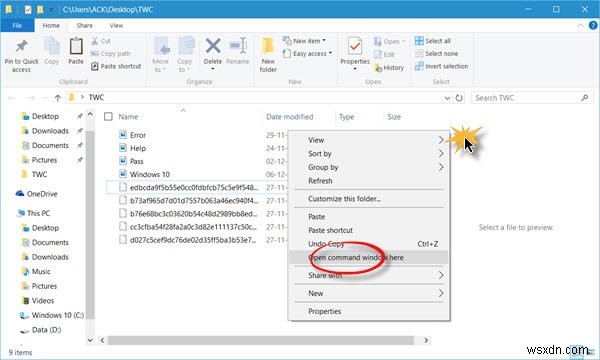The height and width of the screenshot is (360, 600).
Task: Open the Open button dropdown
Action: 403,41
